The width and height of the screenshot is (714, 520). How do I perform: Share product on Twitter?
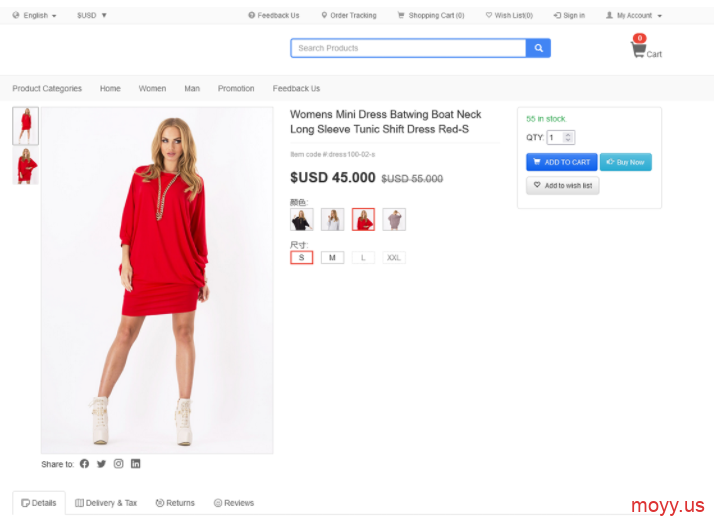pos(101,464)
